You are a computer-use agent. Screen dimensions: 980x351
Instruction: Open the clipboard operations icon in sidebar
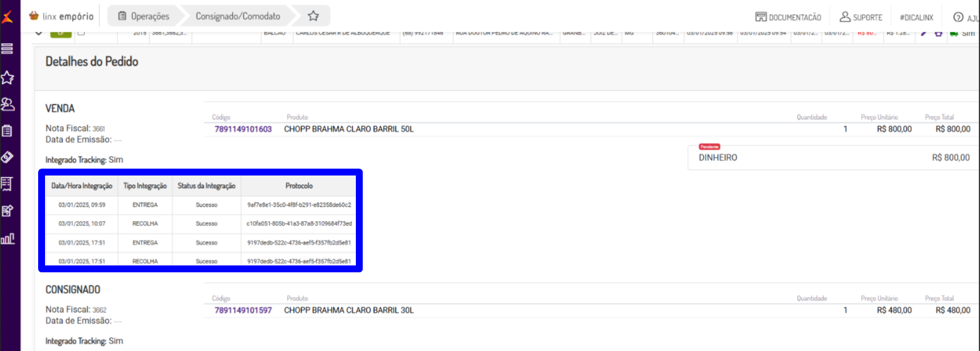coord(8,131)
